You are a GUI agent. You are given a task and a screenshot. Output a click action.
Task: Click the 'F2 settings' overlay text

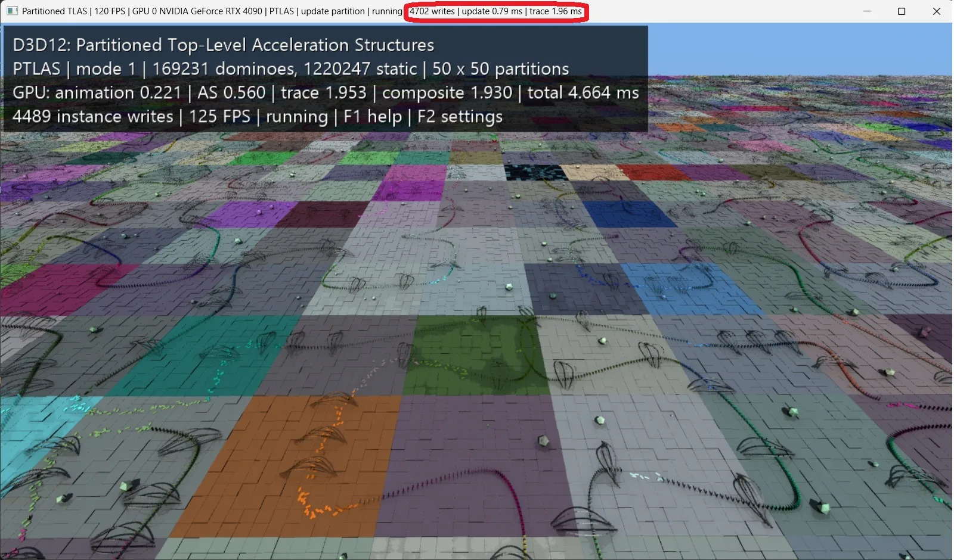tap(460, 117)
